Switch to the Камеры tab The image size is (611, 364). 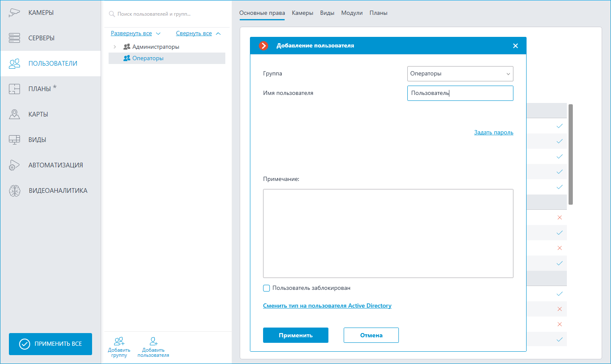(303, 13)
